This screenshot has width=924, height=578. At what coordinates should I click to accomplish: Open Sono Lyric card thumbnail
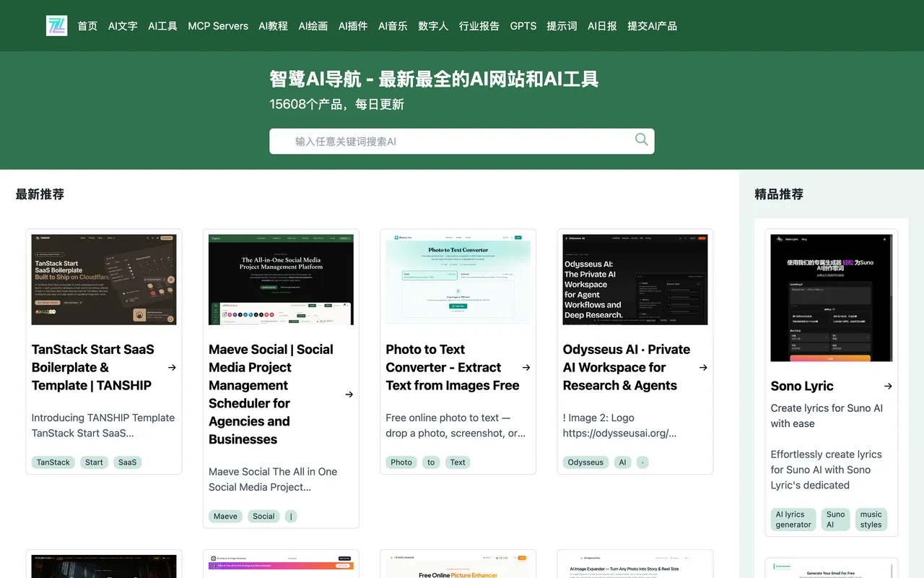[832, 298]
